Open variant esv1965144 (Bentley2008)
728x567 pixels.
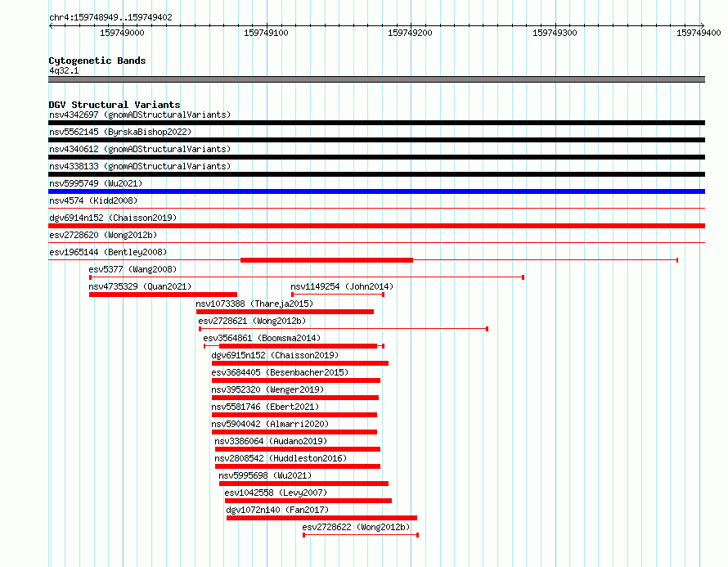tap(108, 252)
